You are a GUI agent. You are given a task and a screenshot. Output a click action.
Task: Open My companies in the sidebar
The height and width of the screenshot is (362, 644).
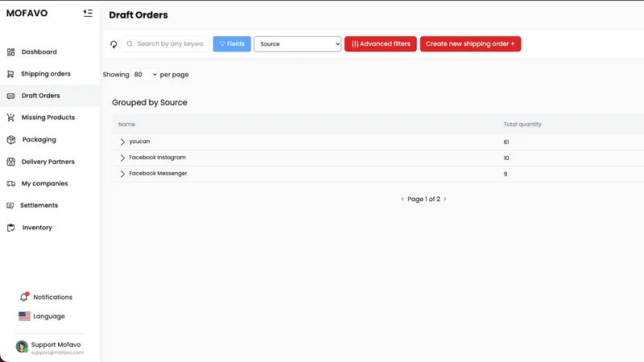pos(45,183)
